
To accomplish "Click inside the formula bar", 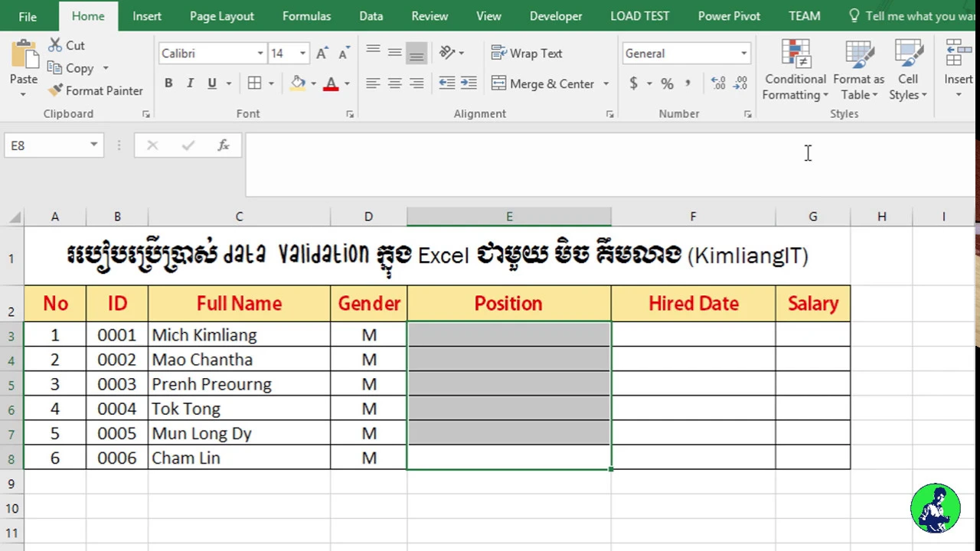I will [610, 165].
